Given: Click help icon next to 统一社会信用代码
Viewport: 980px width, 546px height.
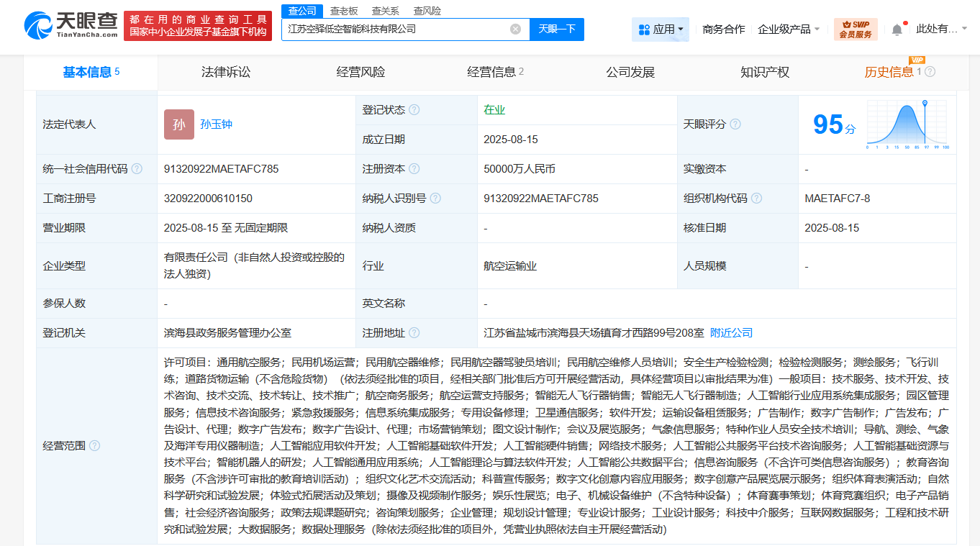Looking at the screenshot, I should pos(137,169).
